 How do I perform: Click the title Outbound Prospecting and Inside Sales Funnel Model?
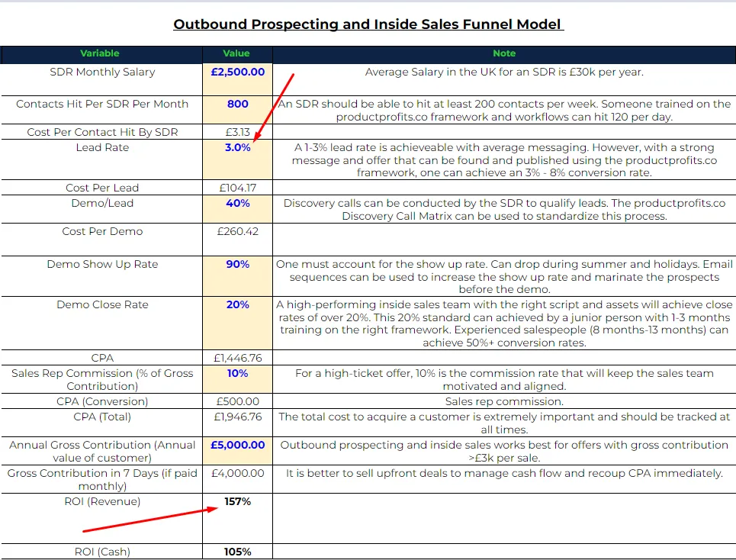[x=368, y=24]
